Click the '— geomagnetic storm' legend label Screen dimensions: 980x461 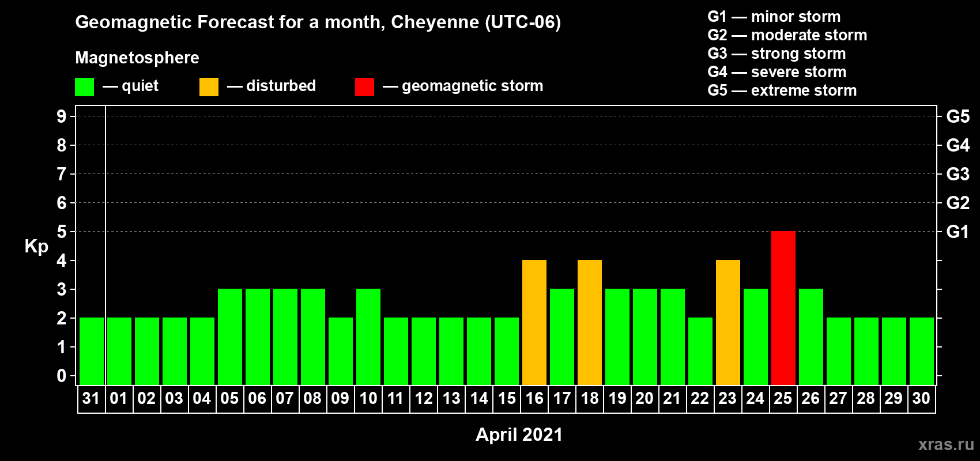pyautogui.click(x=463, y=86)
